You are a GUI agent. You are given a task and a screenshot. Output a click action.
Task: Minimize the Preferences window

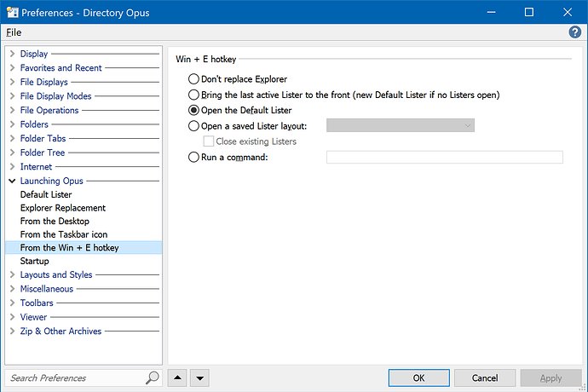491,12
